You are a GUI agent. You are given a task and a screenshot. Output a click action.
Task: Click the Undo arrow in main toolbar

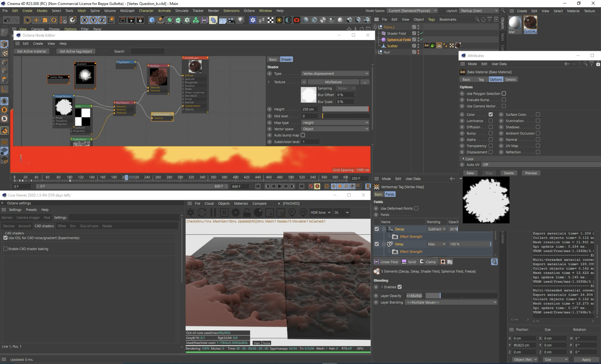point(7,20)
